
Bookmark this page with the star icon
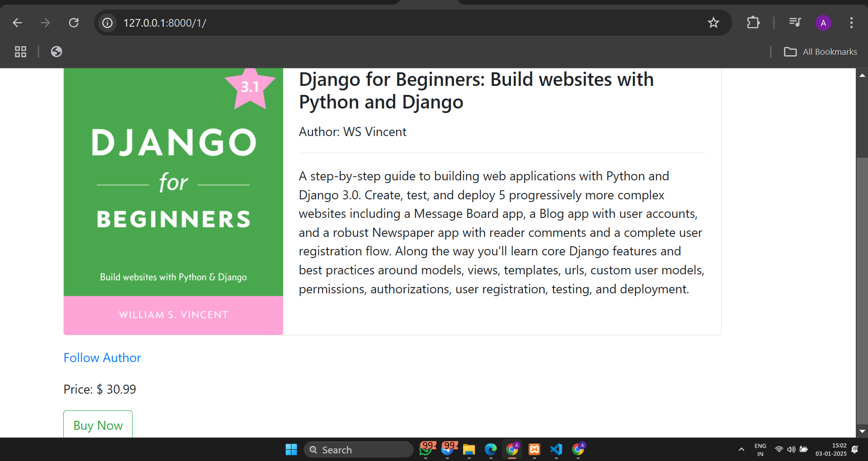pyautogui.click(x=713, y=23)
